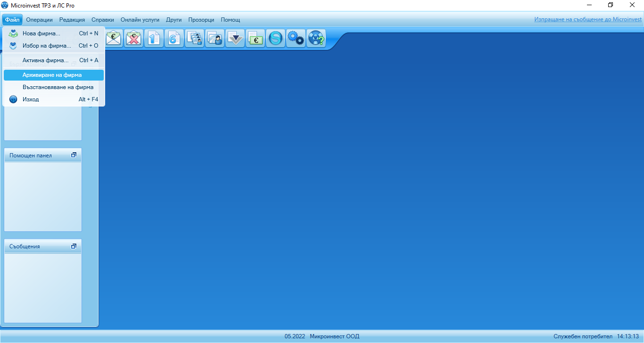
Task: Click the green euro banknote icon
Action: (x=256, y=38)
